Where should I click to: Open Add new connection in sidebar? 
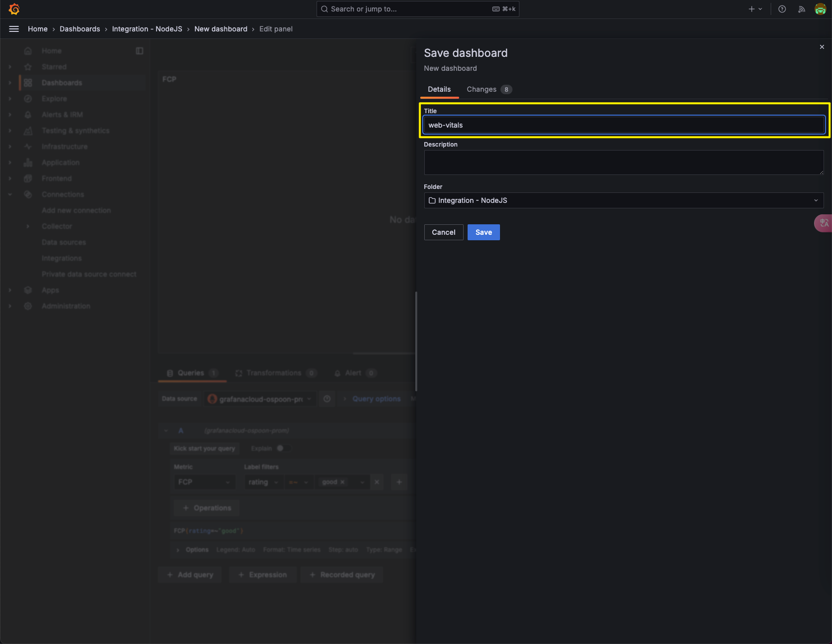point(76,210)
